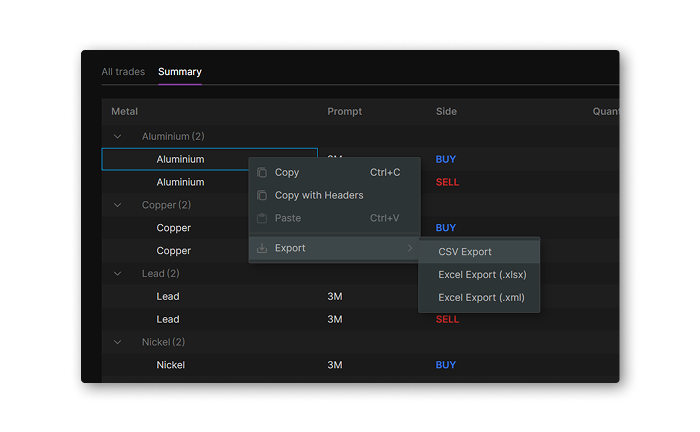
Task: Click the SELL cell in Lead row
Action: (447, 319)
